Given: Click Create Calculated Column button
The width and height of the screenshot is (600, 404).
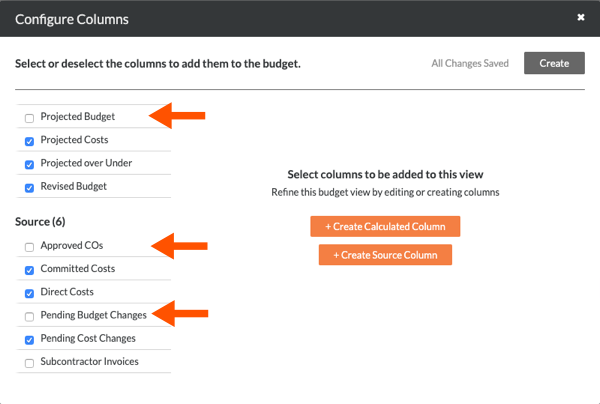Looking at the screenshot, I should (x=385, y=226).
